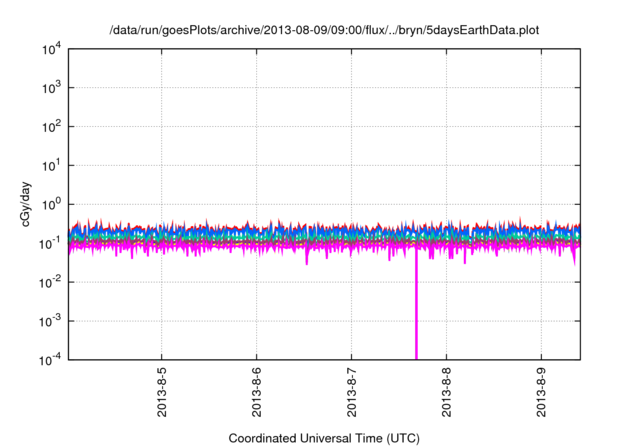
Task: Select the 10^-3 y-axis tick label
Action: (50, 322)
